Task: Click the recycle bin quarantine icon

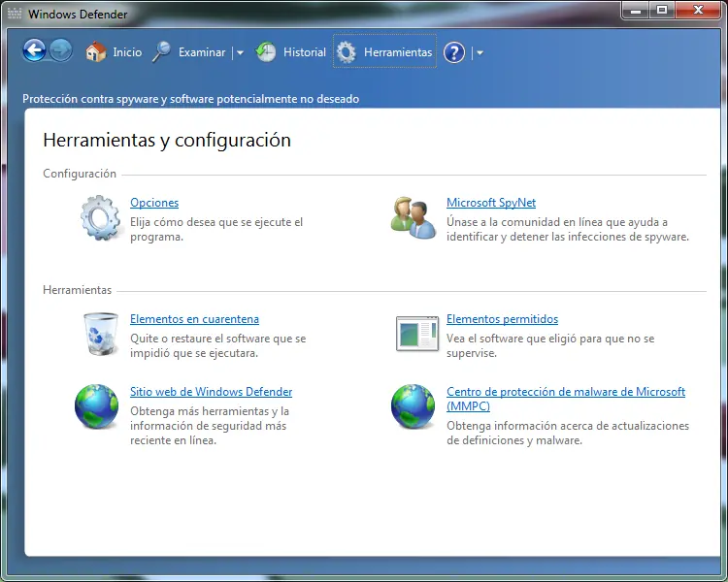Action: coord(101,334)
